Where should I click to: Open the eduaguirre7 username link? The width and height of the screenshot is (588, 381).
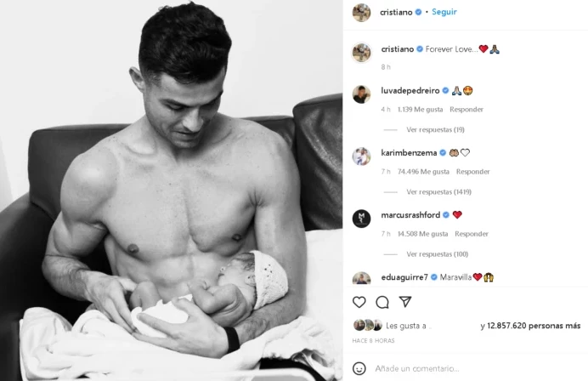click(404, 277)
